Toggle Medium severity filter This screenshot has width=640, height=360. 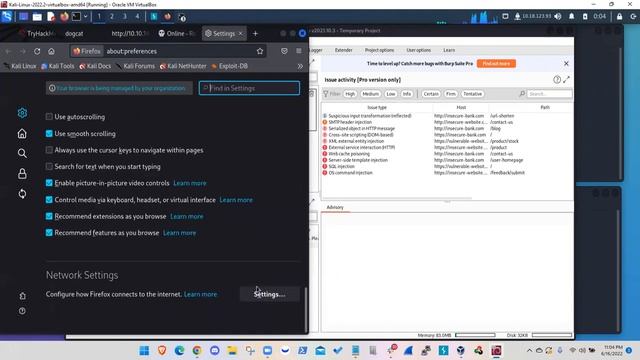[371, 94]
